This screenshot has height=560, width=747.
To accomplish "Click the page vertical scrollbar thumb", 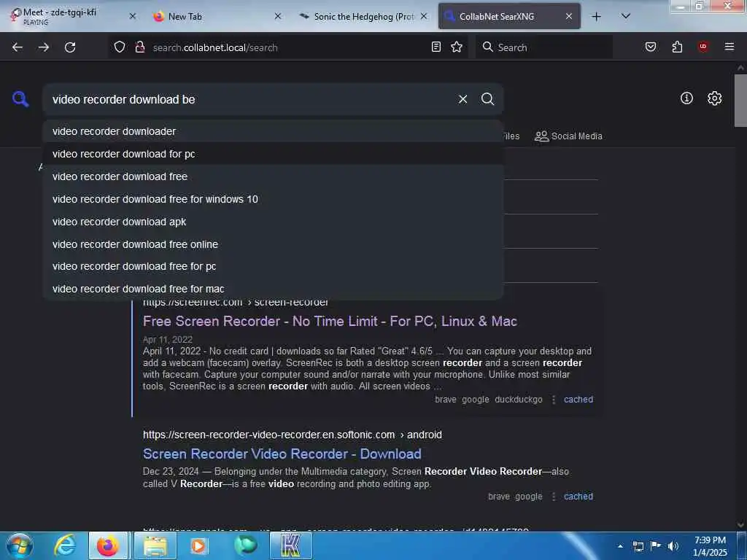I will tap(740, 101).
